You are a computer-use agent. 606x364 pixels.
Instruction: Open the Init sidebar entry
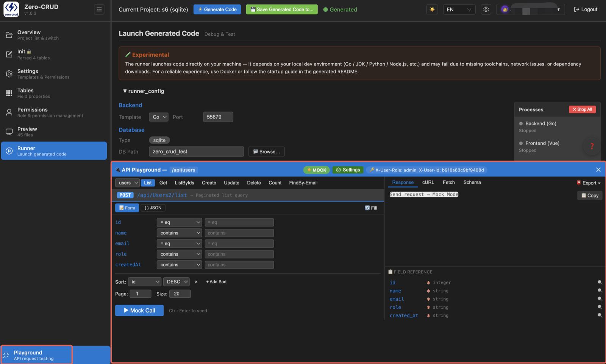pos(54,55)
